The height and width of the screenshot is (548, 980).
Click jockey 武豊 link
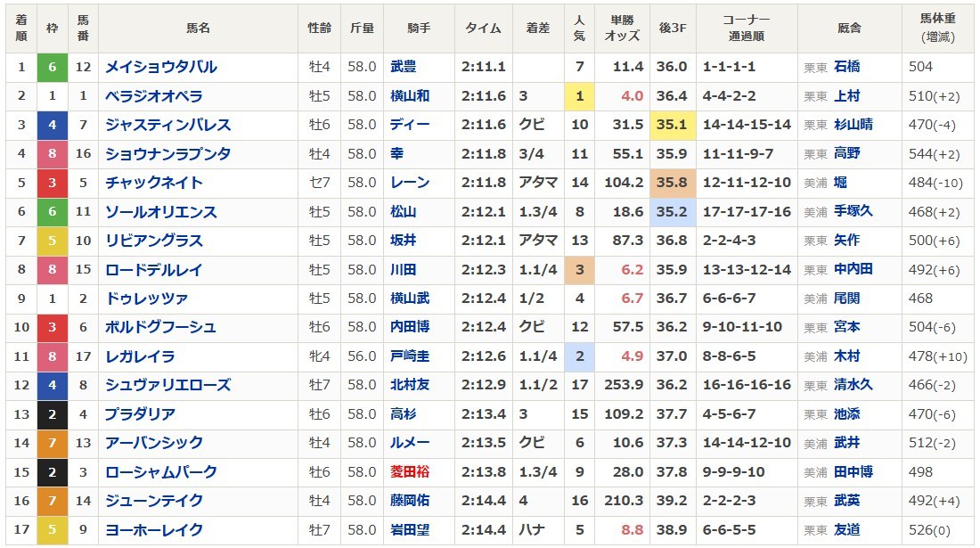[403, 67]
